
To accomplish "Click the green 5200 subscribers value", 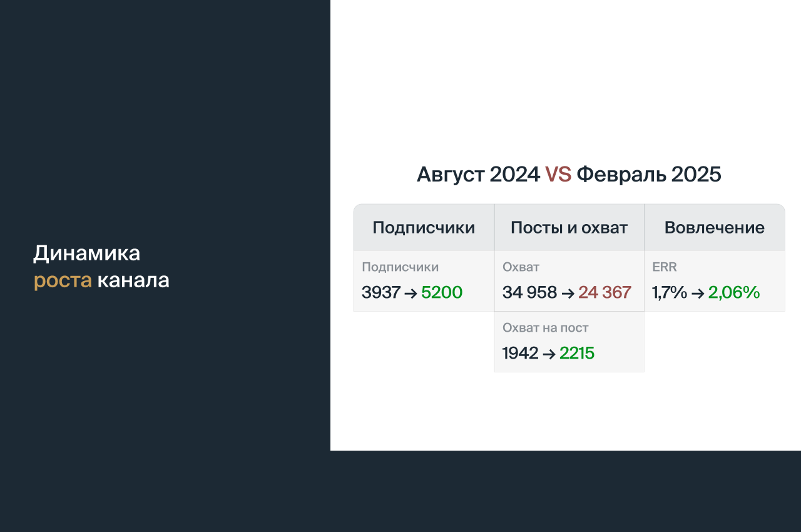I will [x=442, y=292].
